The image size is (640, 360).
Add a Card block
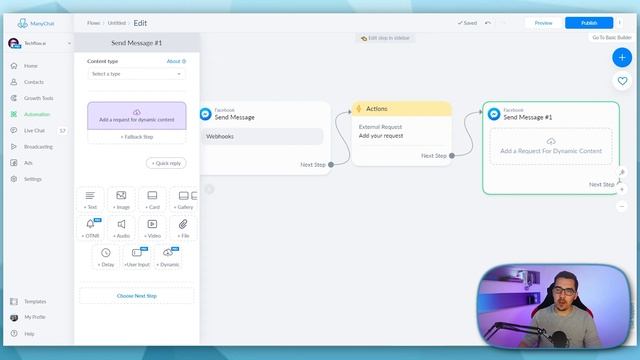pyautogui.click(x=152, y=200)
